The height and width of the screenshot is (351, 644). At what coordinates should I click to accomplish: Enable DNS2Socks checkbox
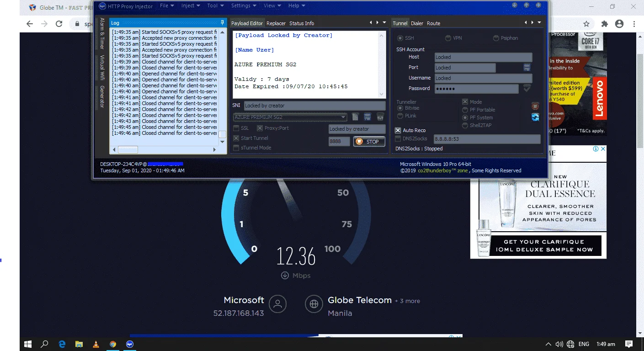[x=398, y=138]
